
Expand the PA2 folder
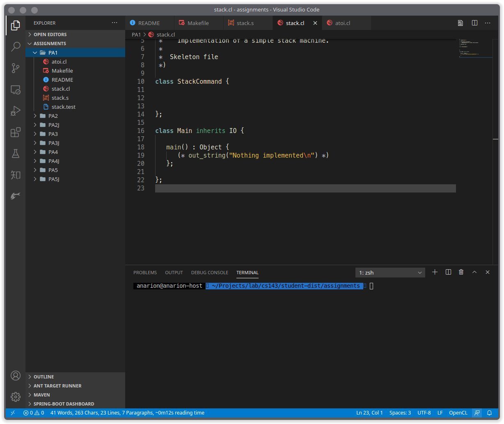(53, 116)
